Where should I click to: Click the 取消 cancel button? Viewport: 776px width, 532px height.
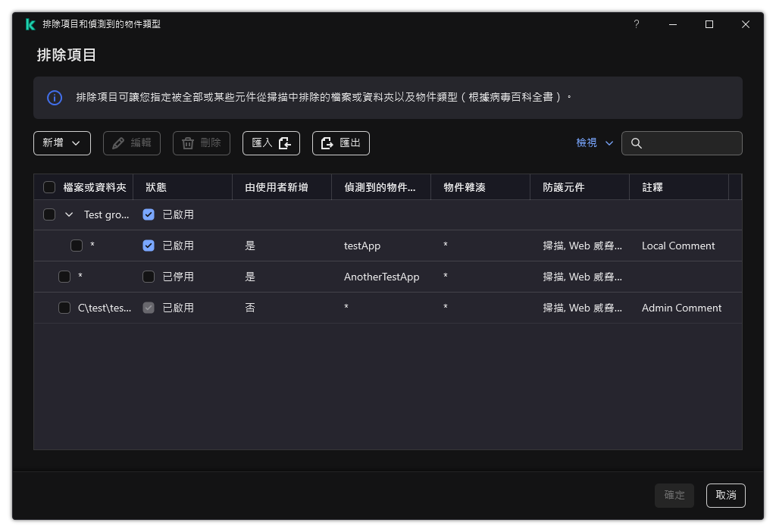(725, 495)
